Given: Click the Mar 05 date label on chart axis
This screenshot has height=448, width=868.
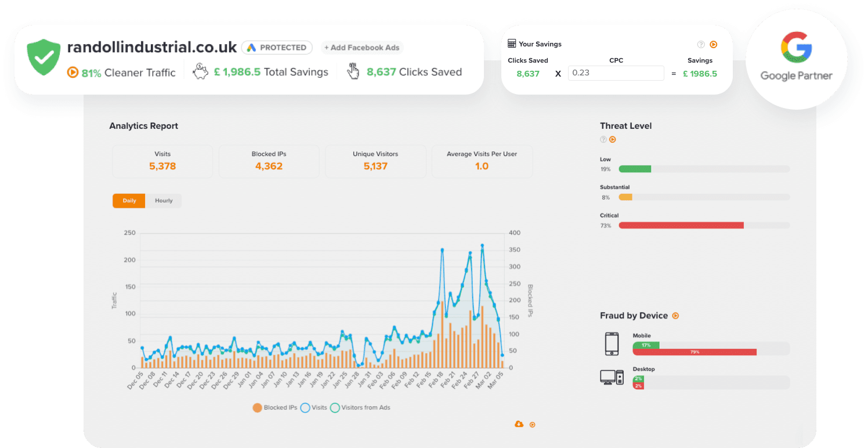Looking at the screenshot, I should tap(495, 381).
